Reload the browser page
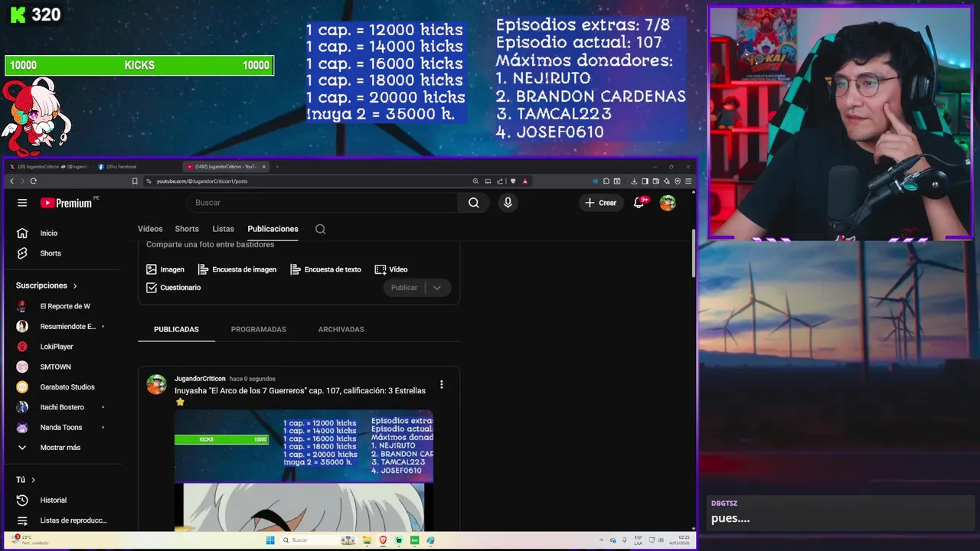Screen dimensions: 980x551 34,181
